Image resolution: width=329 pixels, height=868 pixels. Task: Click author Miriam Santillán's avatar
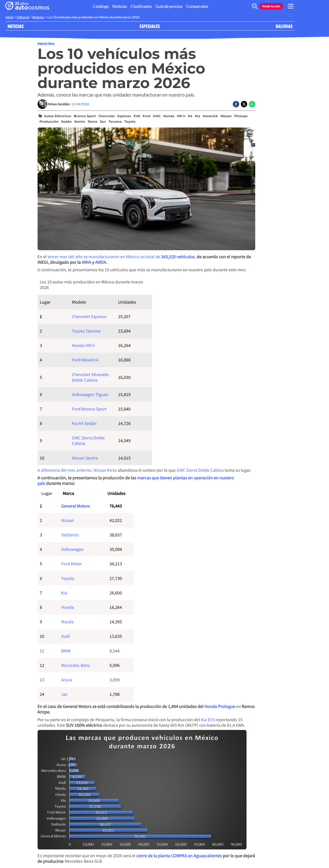pos(42,104)
